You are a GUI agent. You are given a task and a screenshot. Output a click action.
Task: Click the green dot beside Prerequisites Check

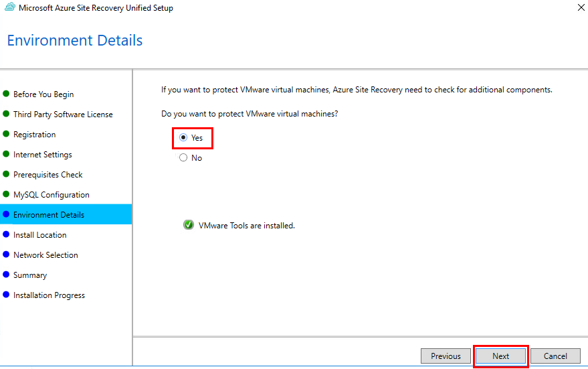6,174
